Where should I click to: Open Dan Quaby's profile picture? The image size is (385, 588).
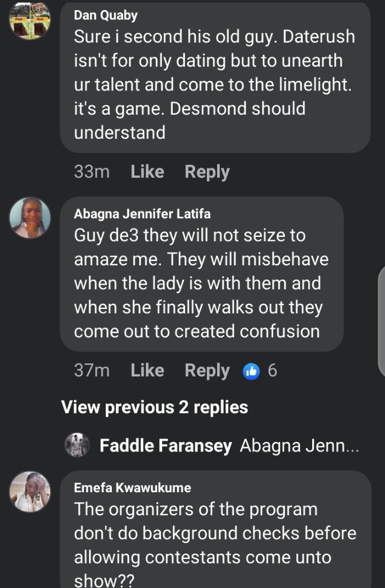pos(30,20)
